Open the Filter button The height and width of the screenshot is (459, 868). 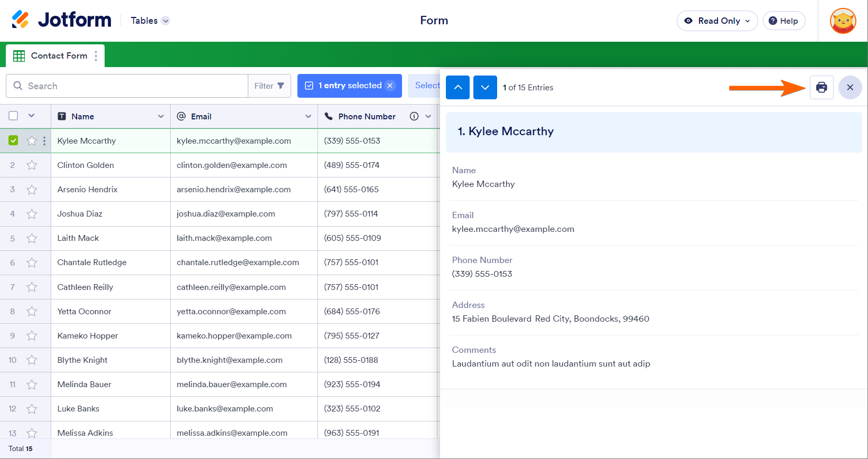(x=269, y=86)
